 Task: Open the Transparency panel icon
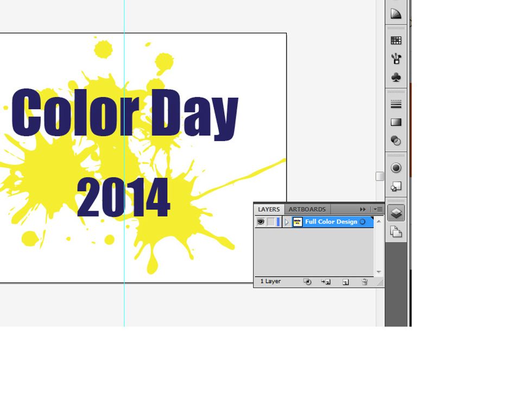click(396, 141)
